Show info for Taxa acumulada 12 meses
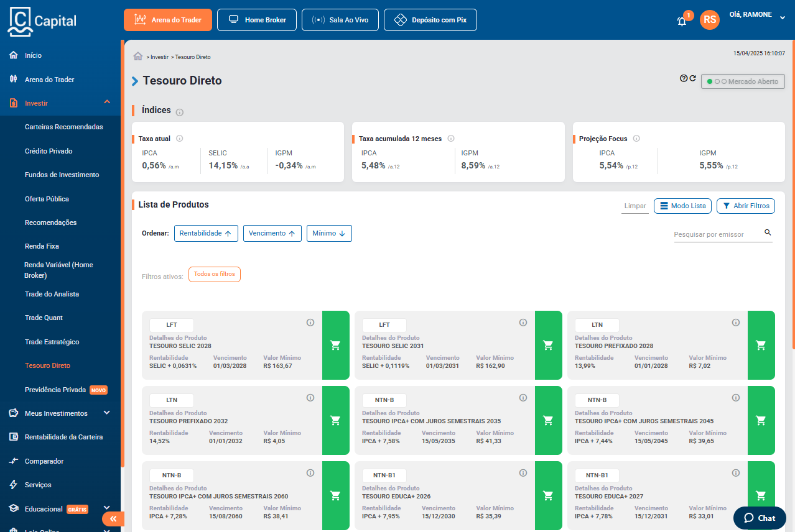 (x=451, y=139)
